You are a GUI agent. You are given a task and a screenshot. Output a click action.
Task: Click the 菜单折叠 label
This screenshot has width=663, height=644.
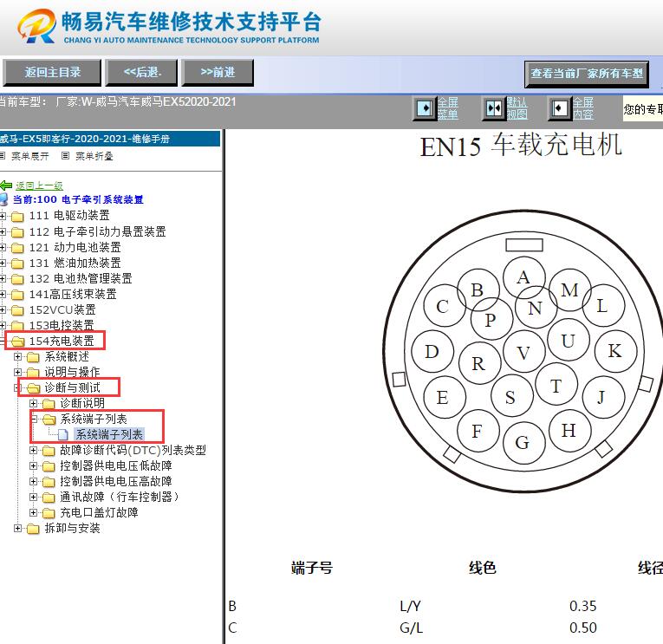point(94,156)
